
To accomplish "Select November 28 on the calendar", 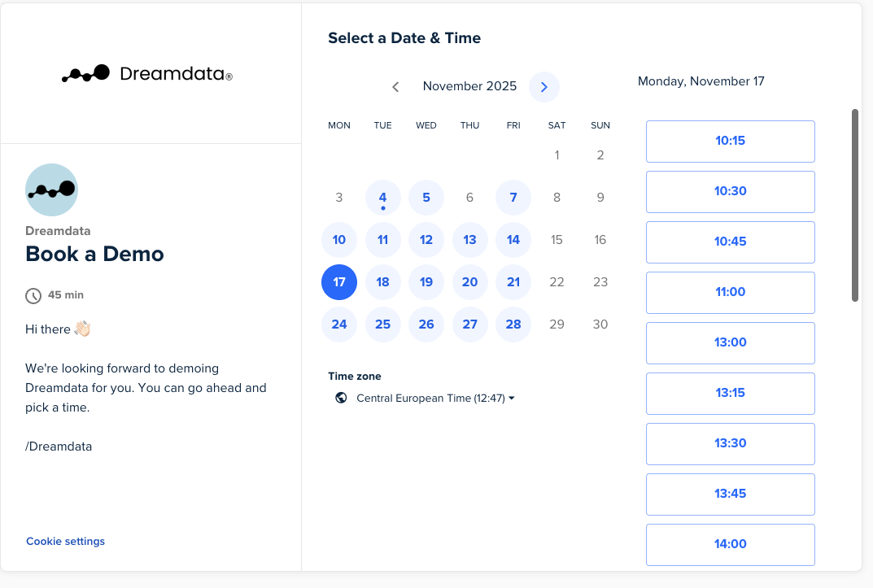I will point(513,324).
